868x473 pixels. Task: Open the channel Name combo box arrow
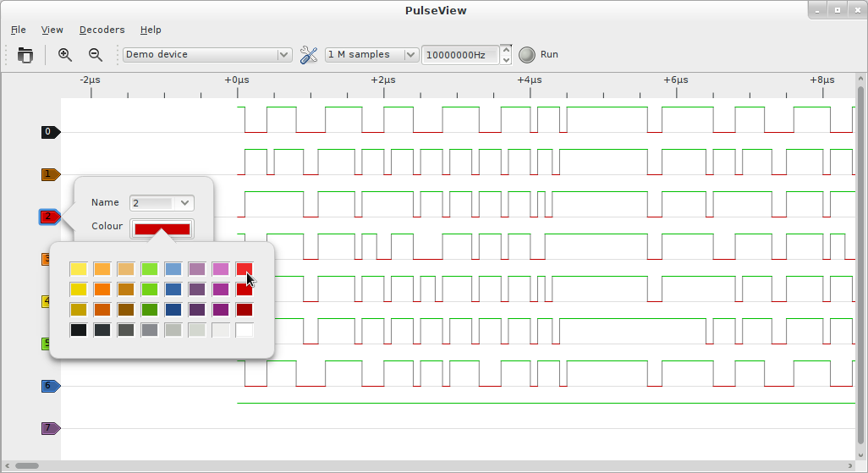point(186,203)
